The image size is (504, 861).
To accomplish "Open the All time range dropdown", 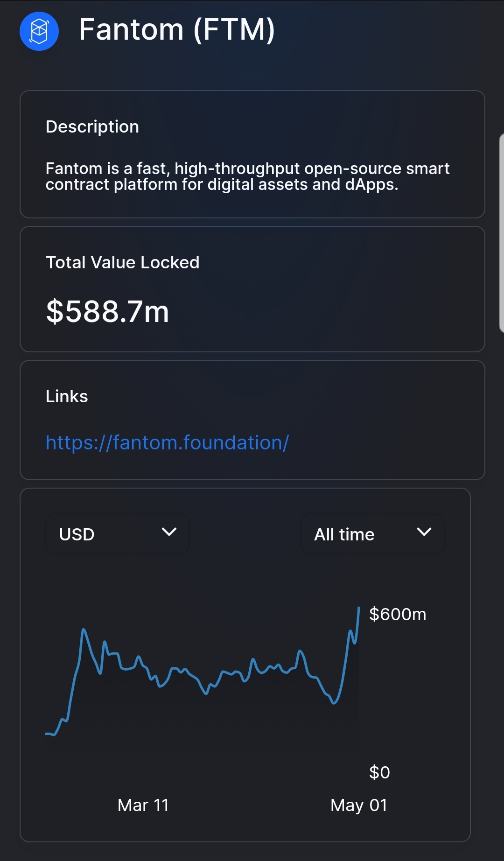I will pyautogui.click(x=372, y=534).
